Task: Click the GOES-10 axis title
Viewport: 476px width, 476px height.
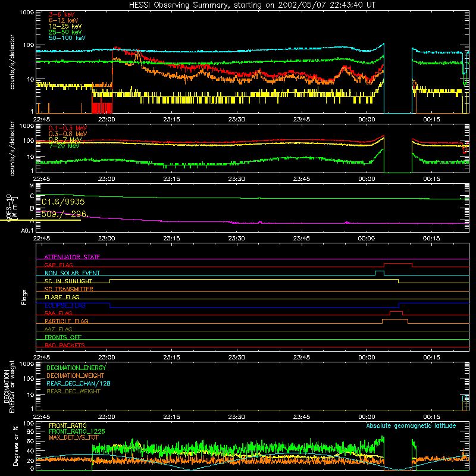Action: pyautogui.click(x=11, y=208)
